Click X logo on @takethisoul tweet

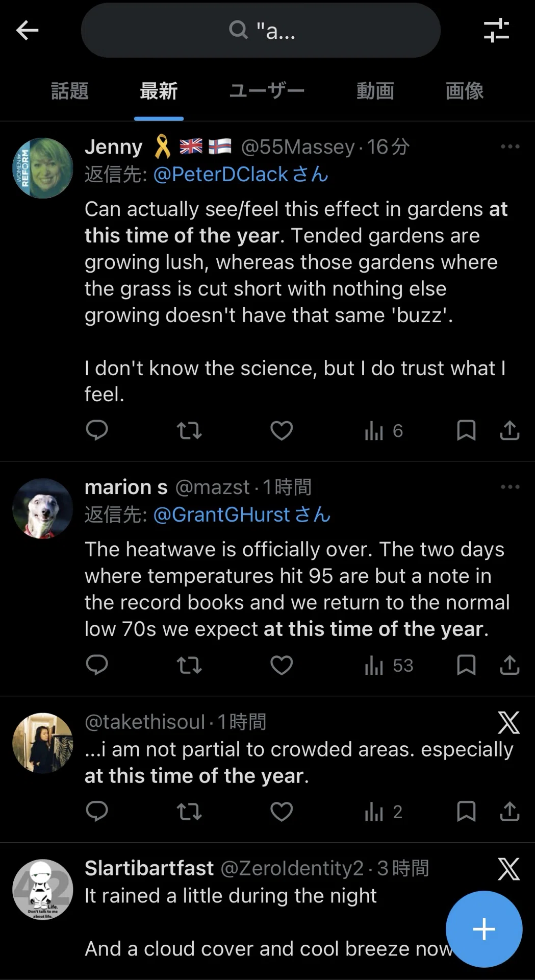coord(508,722)
